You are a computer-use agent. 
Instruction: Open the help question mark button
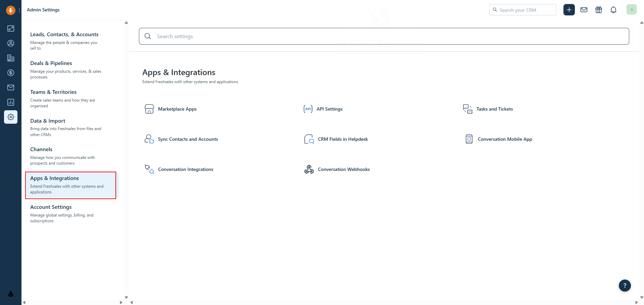(x=625, y=286)
